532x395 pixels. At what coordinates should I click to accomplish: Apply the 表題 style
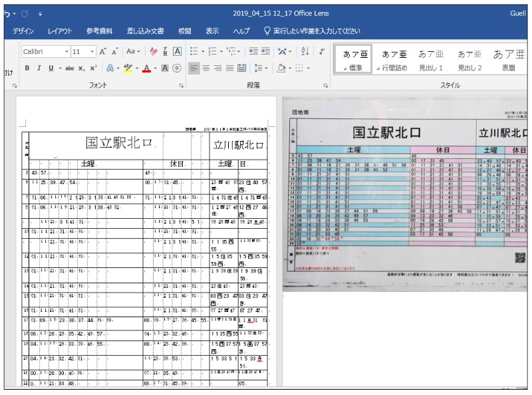(x=509, y=59)
